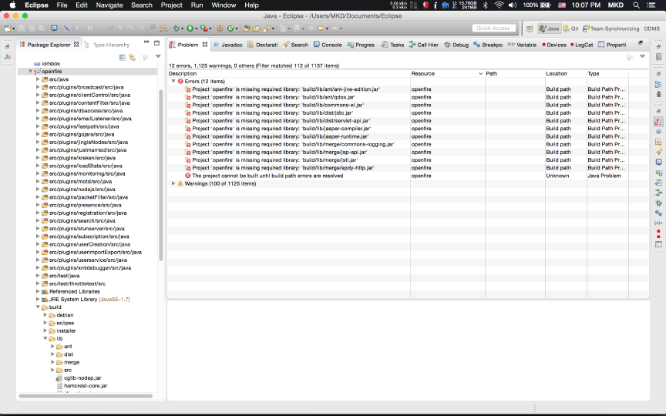The image size is (666, 416).
Task: Click the New Java Package toolbar icon
Action: tap(220, 28)
